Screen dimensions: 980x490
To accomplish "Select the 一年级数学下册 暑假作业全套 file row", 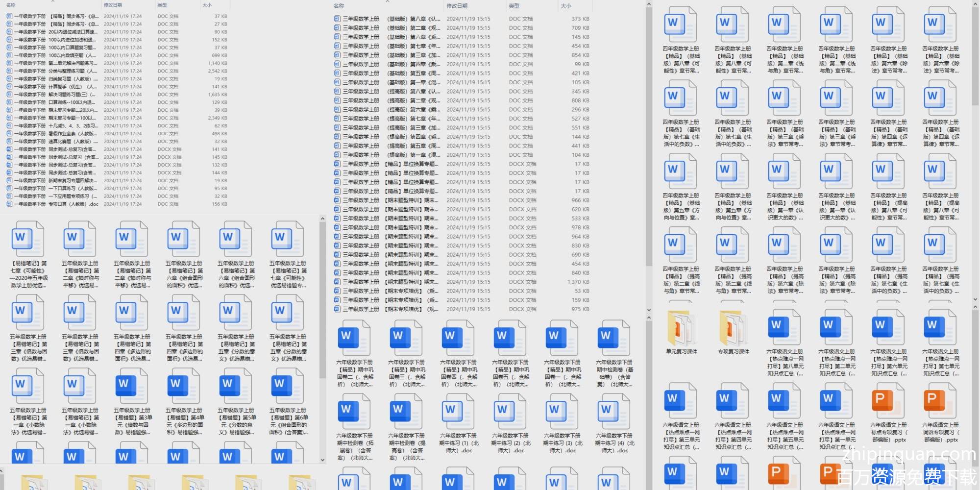I will (x=73, y=134).
